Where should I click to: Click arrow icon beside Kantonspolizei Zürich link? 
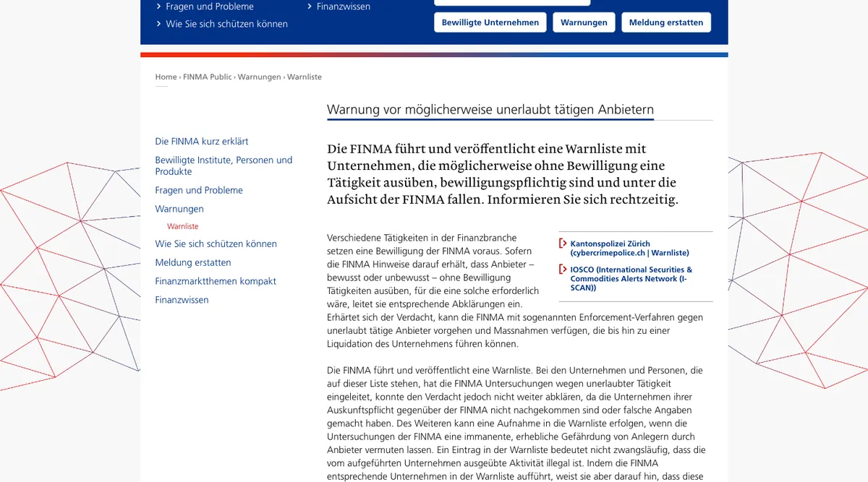(x=563, y=244)
